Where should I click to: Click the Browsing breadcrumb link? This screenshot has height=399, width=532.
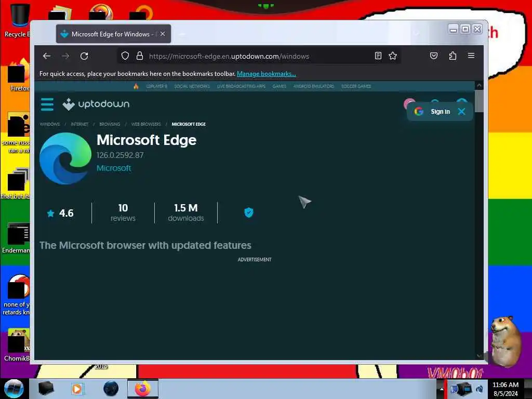pyautogui.click(x=110, y=124)
